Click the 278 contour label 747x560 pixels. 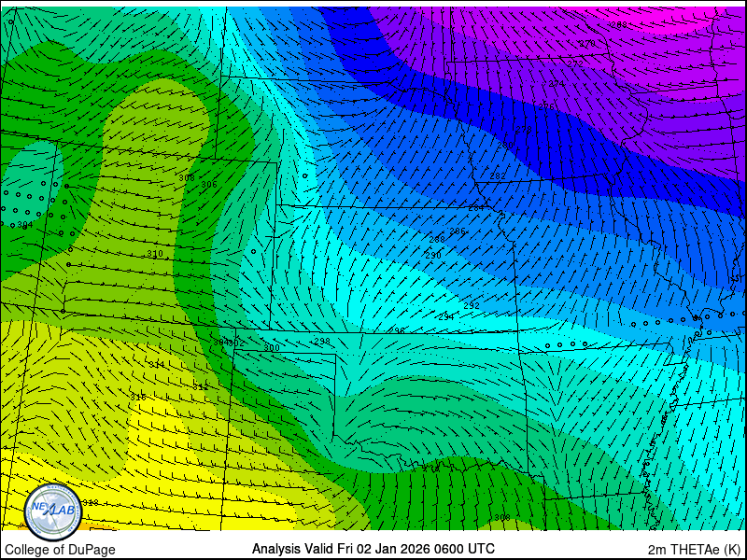tap(524, 130)
